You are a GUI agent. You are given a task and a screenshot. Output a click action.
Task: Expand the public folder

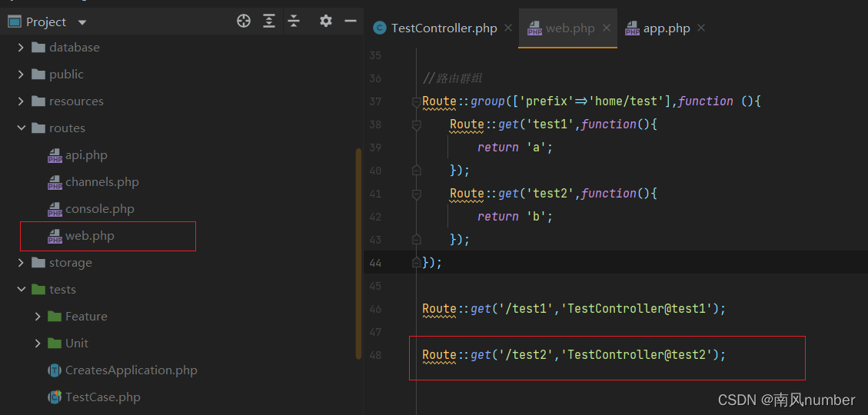(x=21, y=74)
